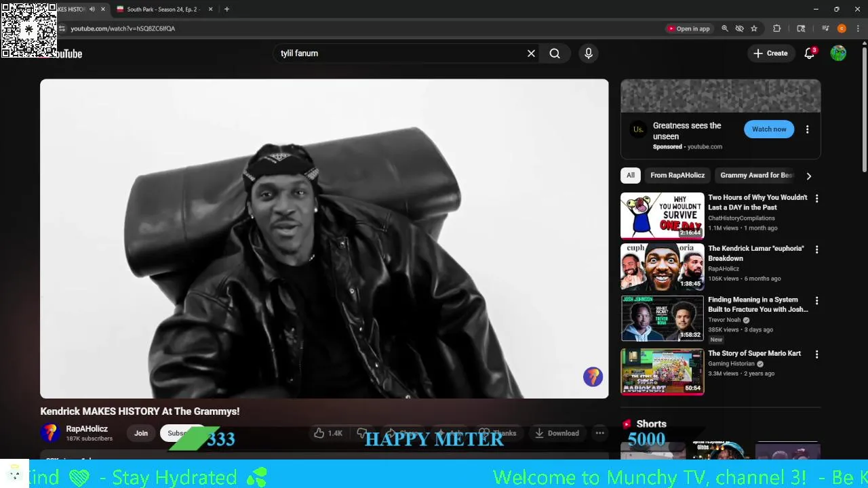The width and height of the screenshot is (868, 488).
Task: Open Gaming Historian channel link
Action: (731, 363)
